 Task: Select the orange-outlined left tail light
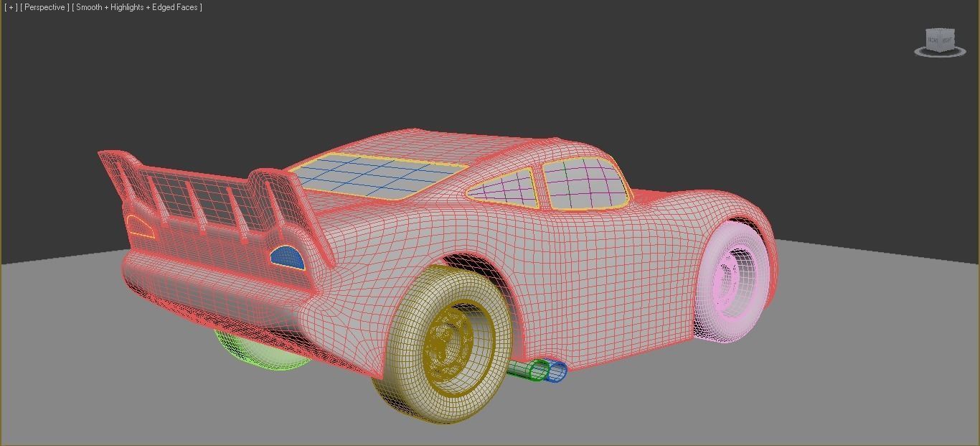click(x=140, y=226)
